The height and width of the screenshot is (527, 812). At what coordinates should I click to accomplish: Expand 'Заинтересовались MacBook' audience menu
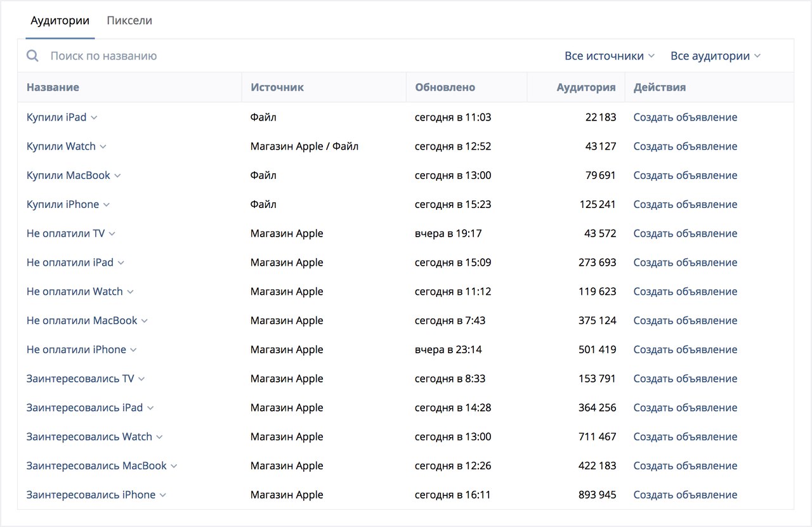pos(174,466)
